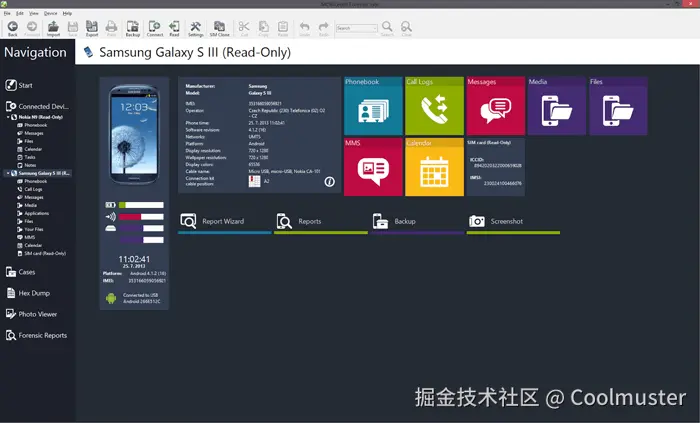Click the Undo toolbar icon
This screenshot has height=423, width=700.
coord(304,29)
